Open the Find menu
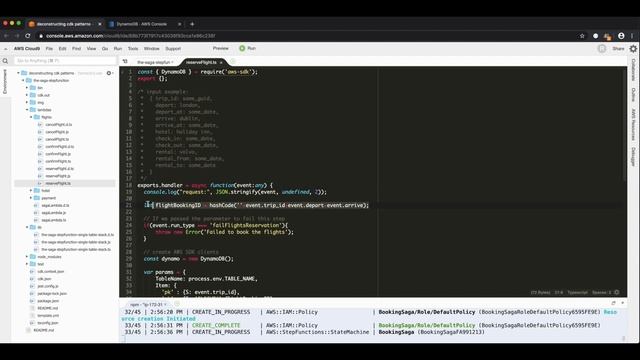 pos(76,49)
